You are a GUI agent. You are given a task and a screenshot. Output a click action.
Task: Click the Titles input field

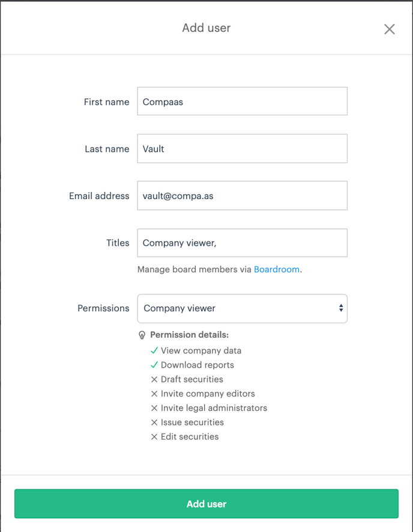coord(242,242)
